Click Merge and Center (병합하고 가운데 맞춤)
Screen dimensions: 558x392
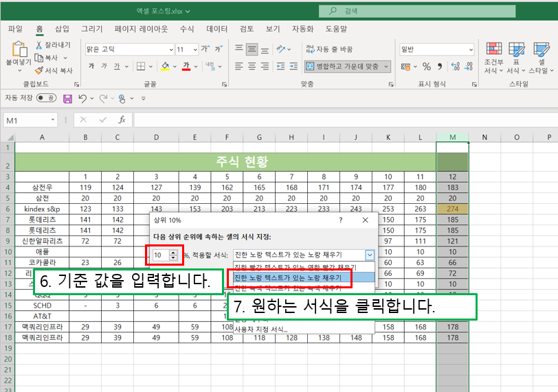tap(343, 67)
